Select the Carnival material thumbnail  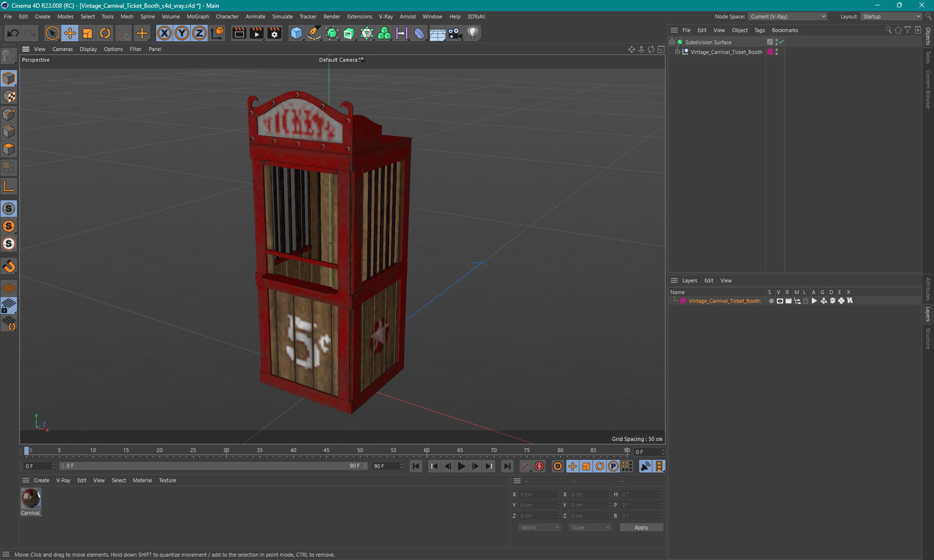31,498
